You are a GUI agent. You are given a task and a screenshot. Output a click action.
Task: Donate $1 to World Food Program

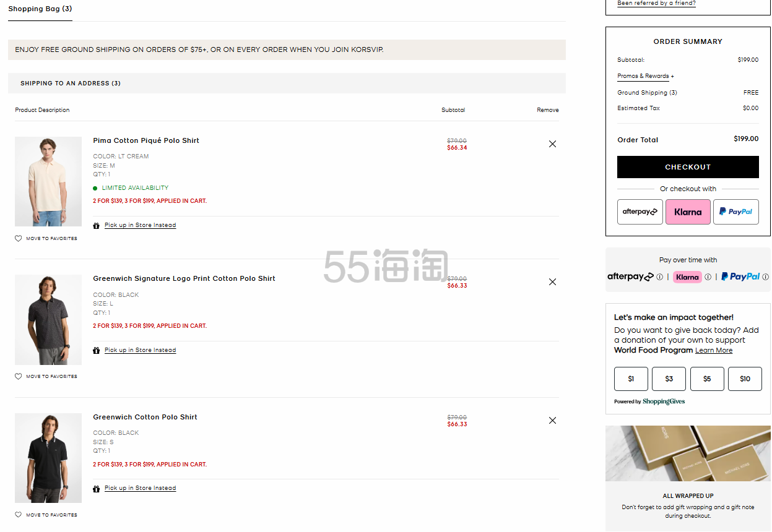point(631,379)
